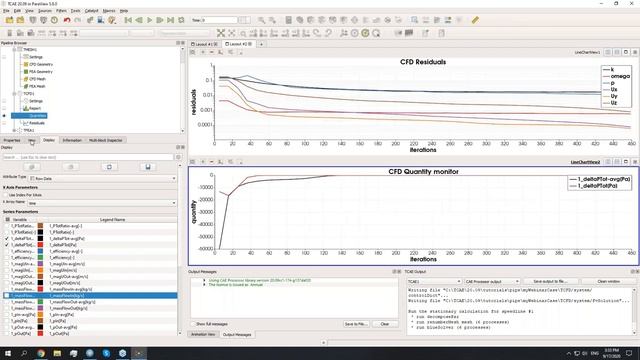Expand the TFEA1 tree node
This screenshot has height=360, width=640.
pos(14,130)
